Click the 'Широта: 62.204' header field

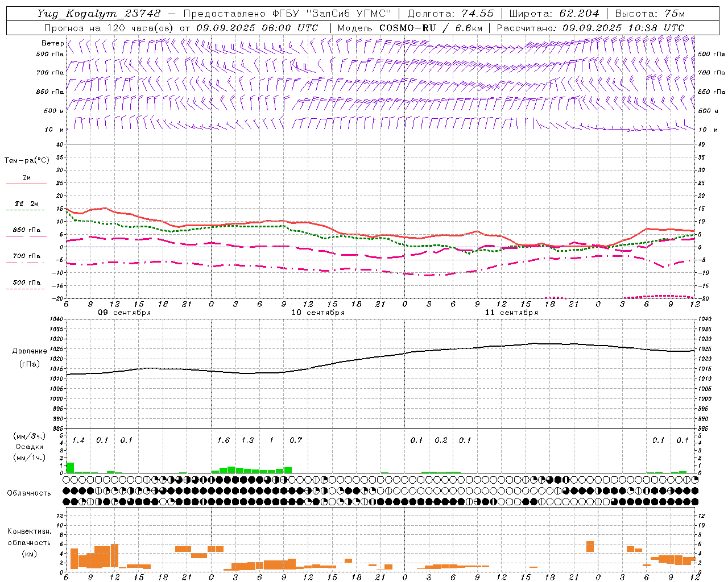[x=554, y=14]
